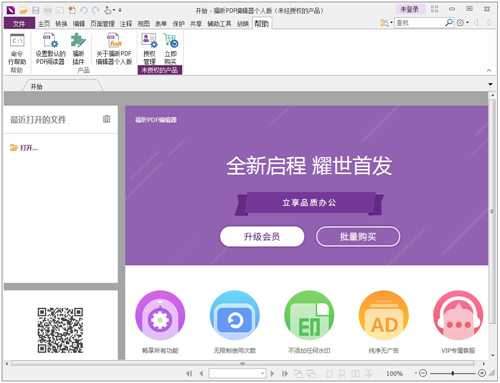The width and height of the screenshot is (500, 383).
Task: Click the save icon in quick access toolbar
Action: pyautogui.click(x=36, y=11)
